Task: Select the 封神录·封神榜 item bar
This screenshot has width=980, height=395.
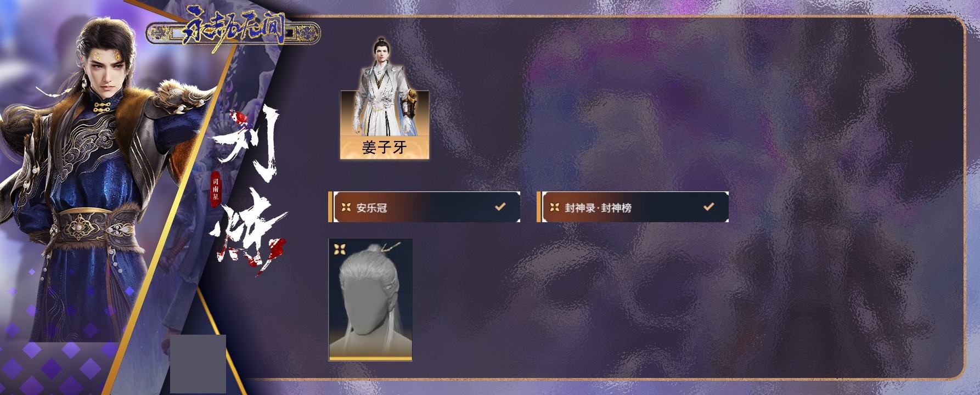Action: point(633,207)
